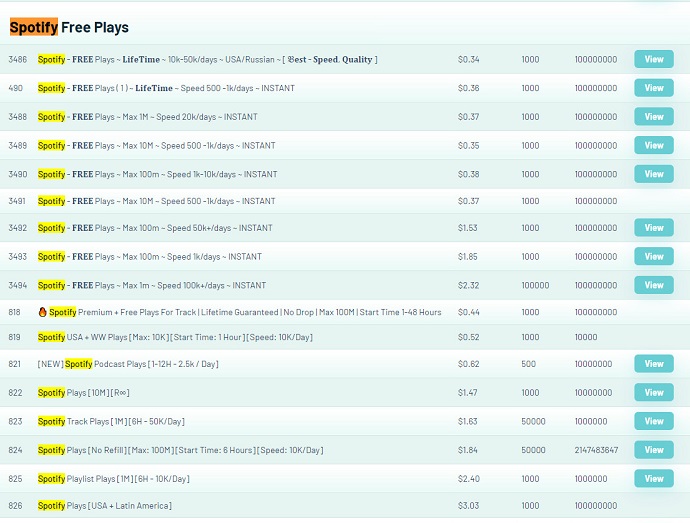Open View for service 3488
Image resolution: width=690 pixels, height=523 pixels.
tap(653, 117)
